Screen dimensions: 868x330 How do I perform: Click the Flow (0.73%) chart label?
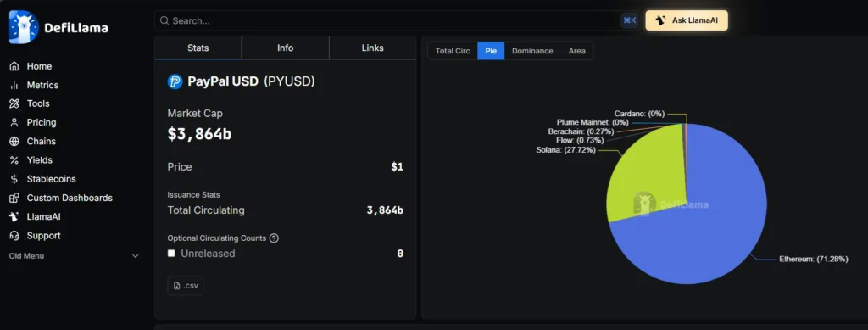tap(580, 141)
